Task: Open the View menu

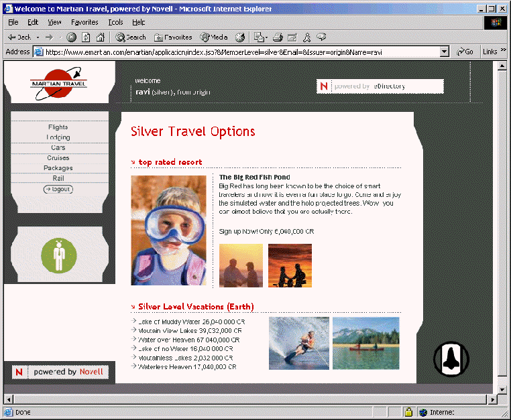Action: point(54,22)
